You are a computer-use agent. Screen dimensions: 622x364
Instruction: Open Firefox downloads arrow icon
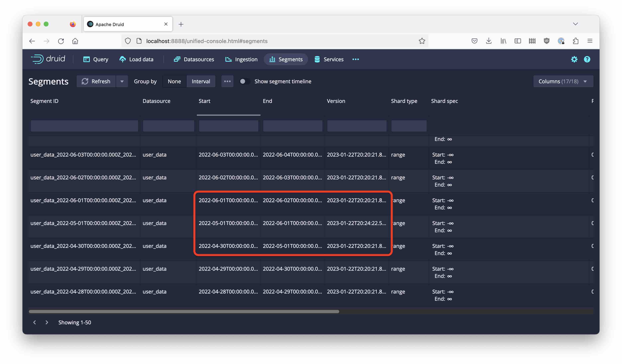(489, 41)
